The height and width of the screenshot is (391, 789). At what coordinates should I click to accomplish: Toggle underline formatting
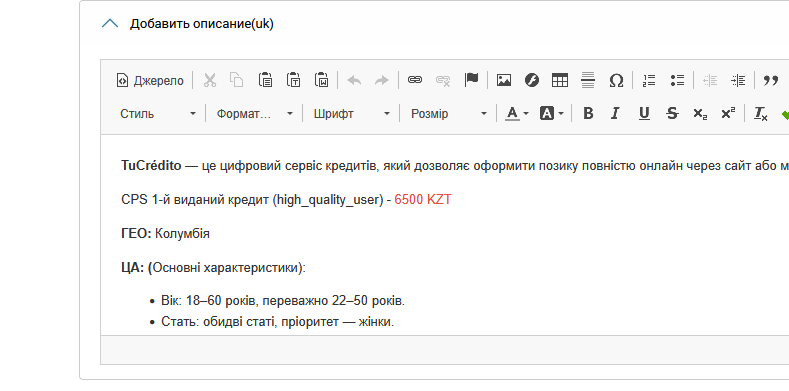pyautogui.click(x=644, y=114)
